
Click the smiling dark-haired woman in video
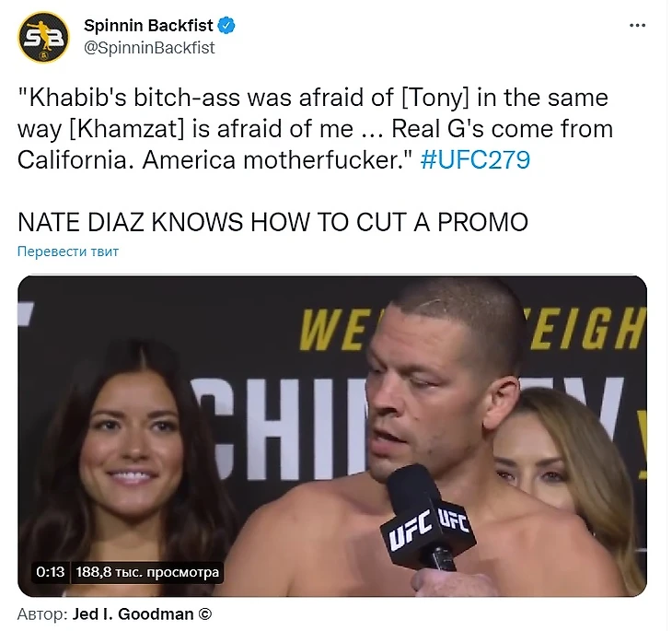pyautogui.click(x=131, y=450)
